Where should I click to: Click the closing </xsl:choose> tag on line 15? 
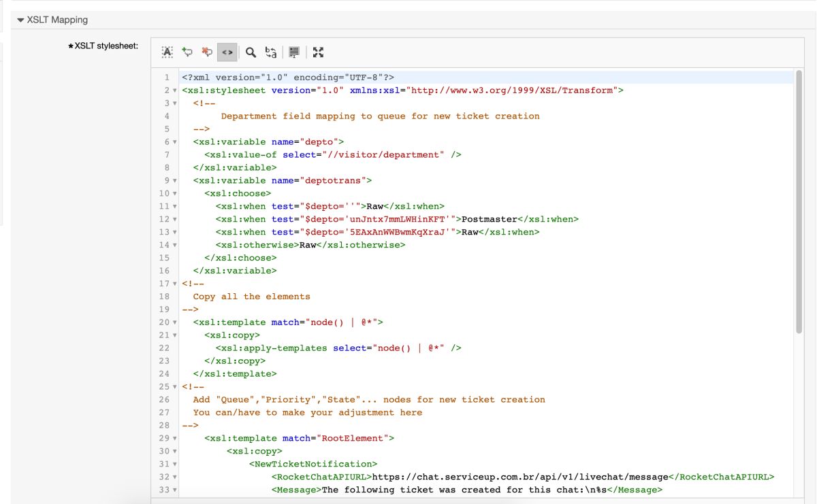[240, 258]
